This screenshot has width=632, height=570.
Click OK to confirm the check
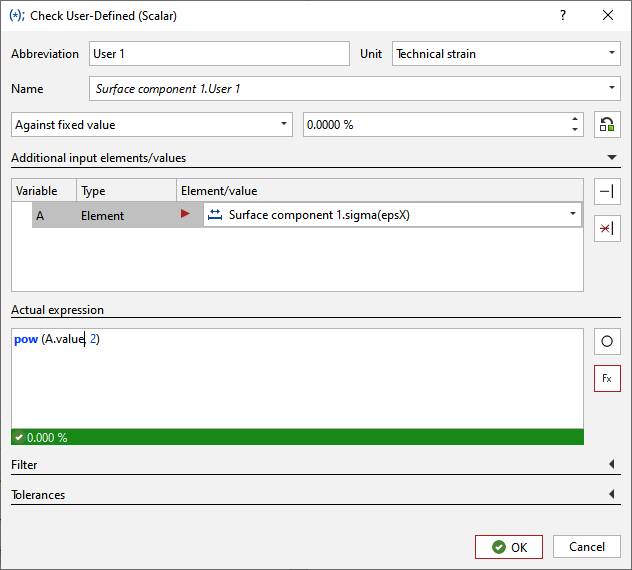tap(508, 547)
